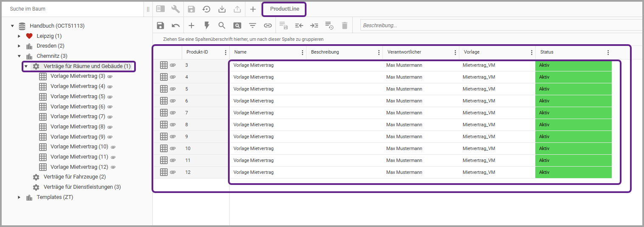The width and height of the screenshot is (644, 227).
Task: Select Vorlage Mietvertrag (7) in tree
Action: (x=77, y=116)
